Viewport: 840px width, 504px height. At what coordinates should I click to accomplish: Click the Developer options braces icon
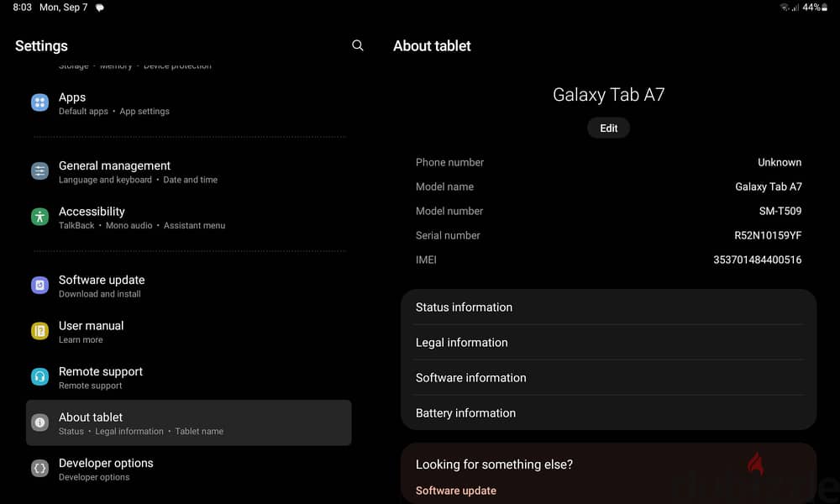point(39,469)
